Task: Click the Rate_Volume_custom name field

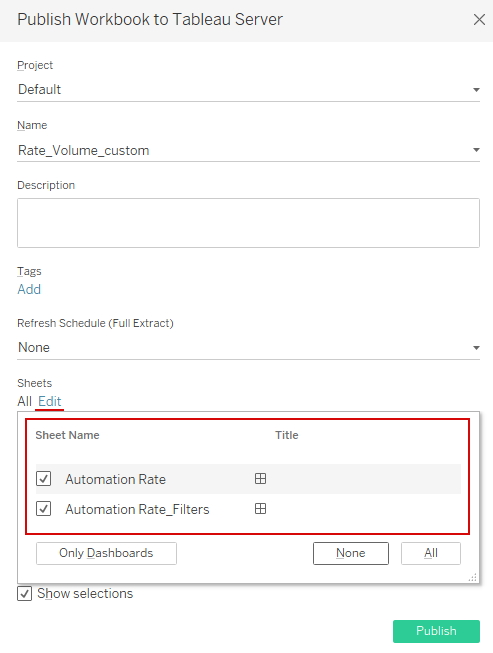Action: (244, 150)
